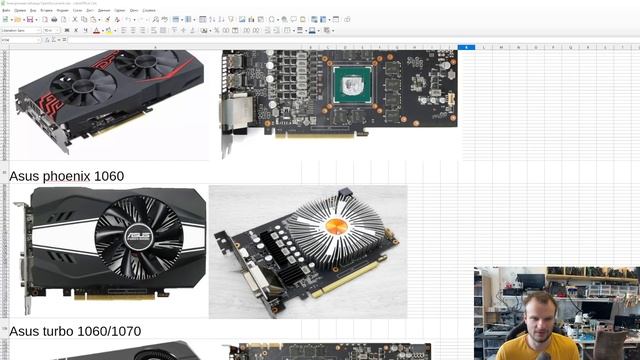
Task: Open the Формат menu
Action: [x=62, y=10]
